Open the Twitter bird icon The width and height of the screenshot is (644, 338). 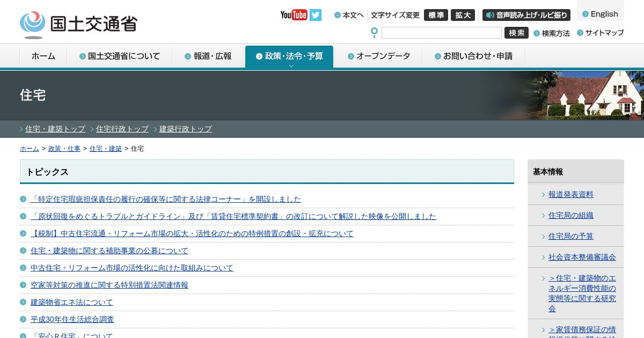coord(316,15)
